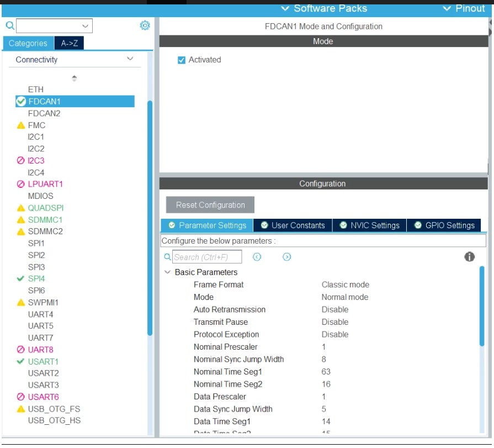Click the USART1 green checkmark icon
Image resolution: width=494 pixels, height=448 pixels.
(20, 362)
